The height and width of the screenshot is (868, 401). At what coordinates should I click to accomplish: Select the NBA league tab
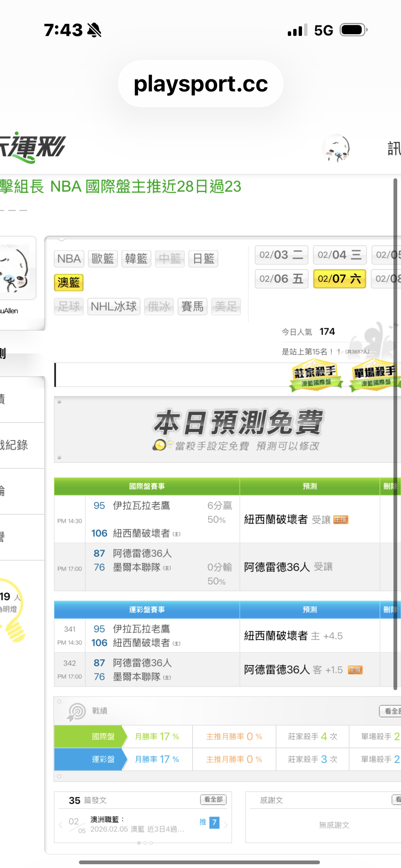click(x=69, y=259)
